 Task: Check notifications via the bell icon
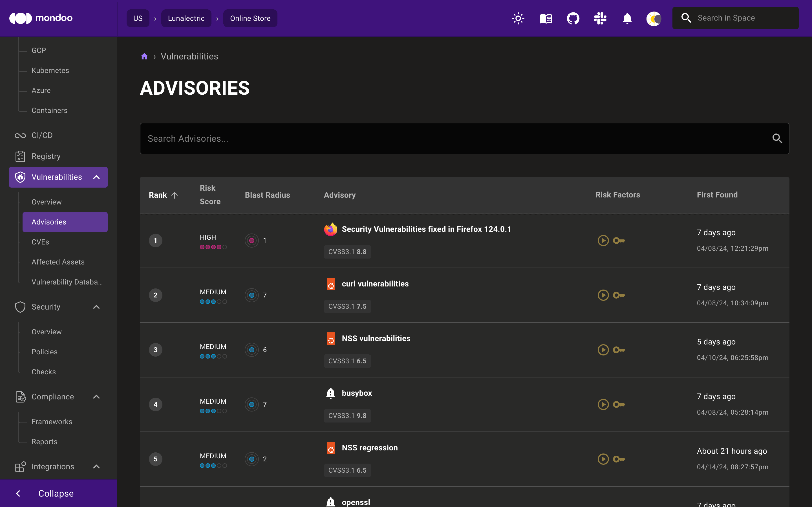click(627, 18)
